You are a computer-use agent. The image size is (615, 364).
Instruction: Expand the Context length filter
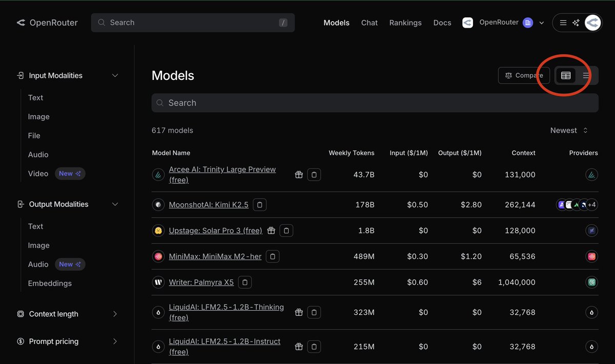coord(68,314)
